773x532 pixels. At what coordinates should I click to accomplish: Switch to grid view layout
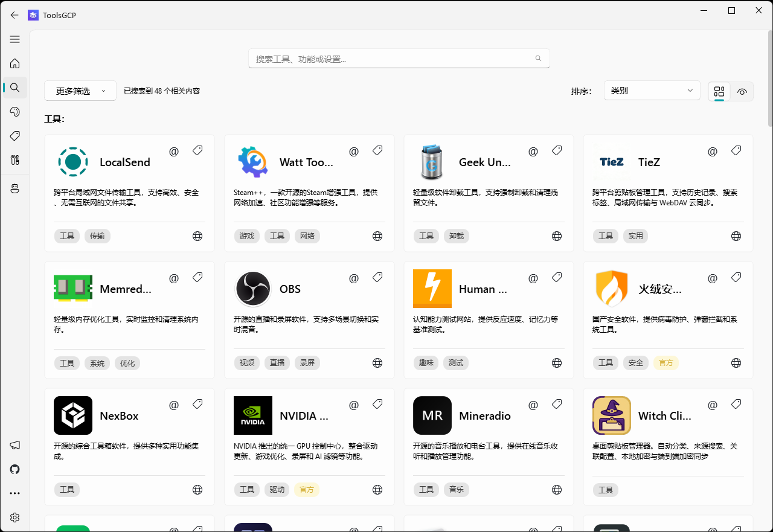point(719,91)
